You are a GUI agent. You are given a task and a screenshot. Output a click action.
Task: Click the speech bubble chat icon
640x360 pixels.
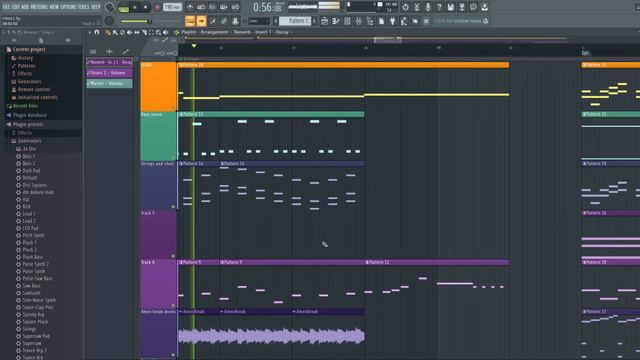[473, 7]
